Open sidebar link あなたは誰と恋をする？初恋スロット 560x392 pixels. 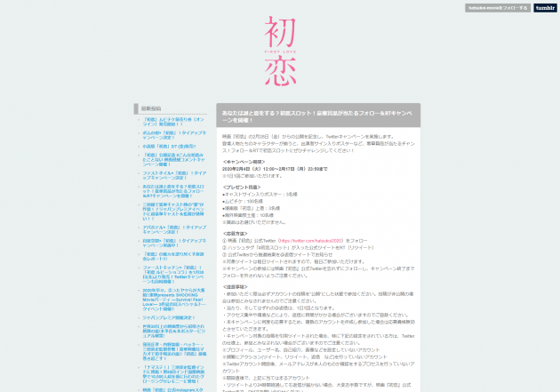(x=172, y=189)
